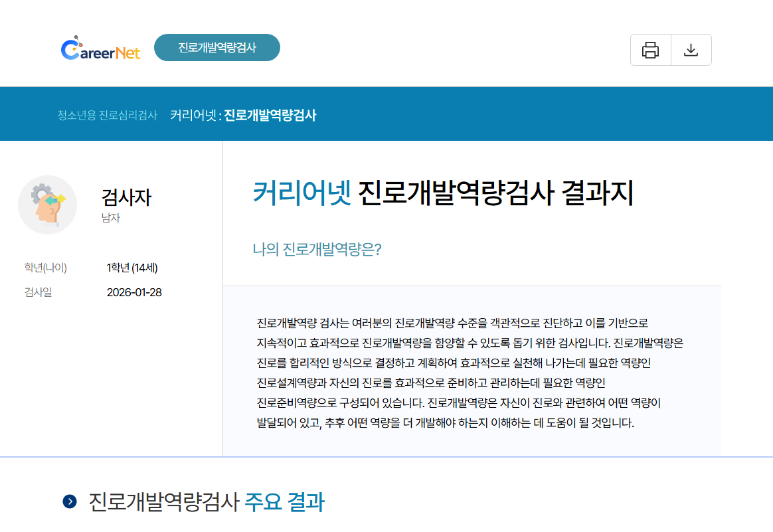Screen dimensions: 773x532
Task: Click the CareerNet logo
Action: [100, 48]
